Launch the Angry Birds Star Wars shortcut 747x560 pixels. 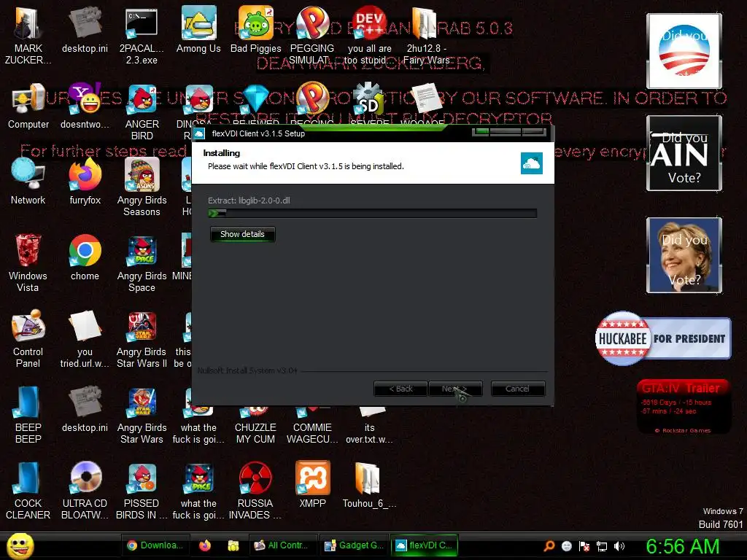click(142, 414)
